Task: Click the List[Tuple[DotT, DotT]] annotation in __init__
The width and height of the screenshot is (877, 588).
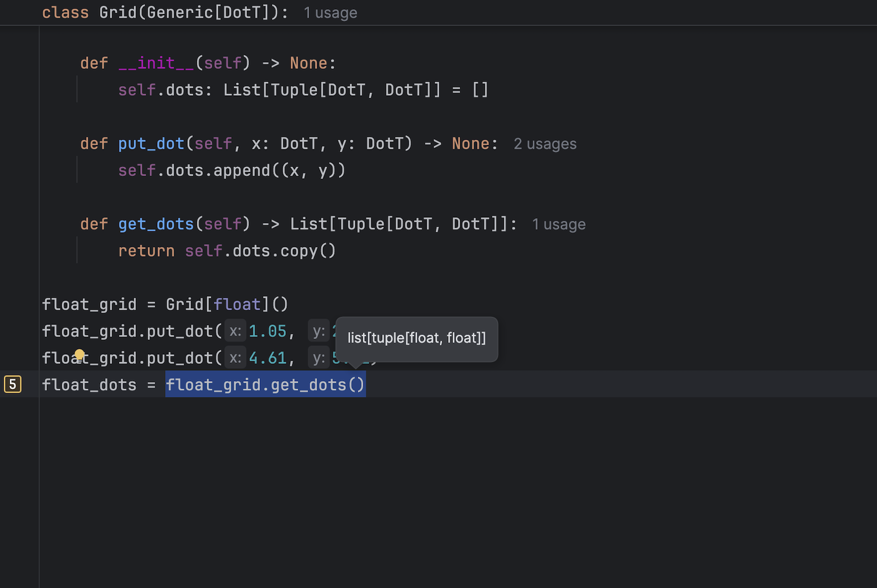Action: click(x=332, y=90)
